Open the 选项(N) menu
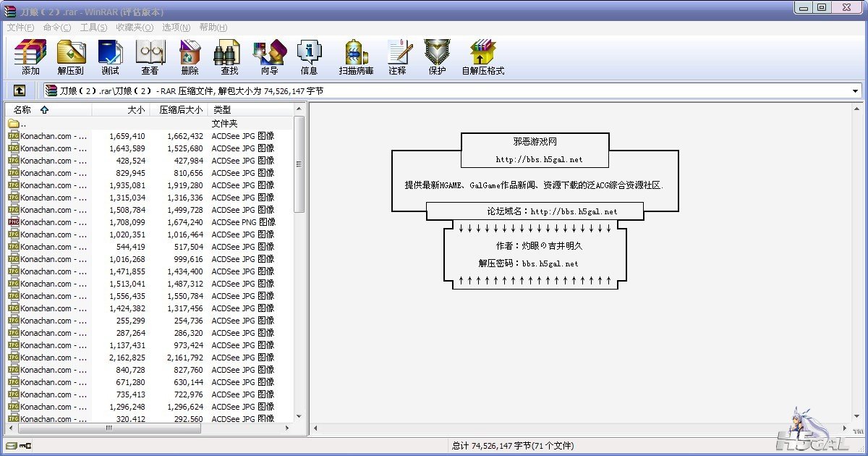This screenshot has width=868, height=456. (176, 28)
